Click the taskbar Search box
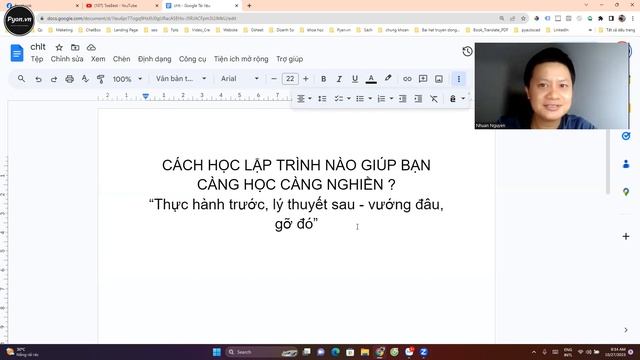Screen dimensions: 640x360 point(261,352)
